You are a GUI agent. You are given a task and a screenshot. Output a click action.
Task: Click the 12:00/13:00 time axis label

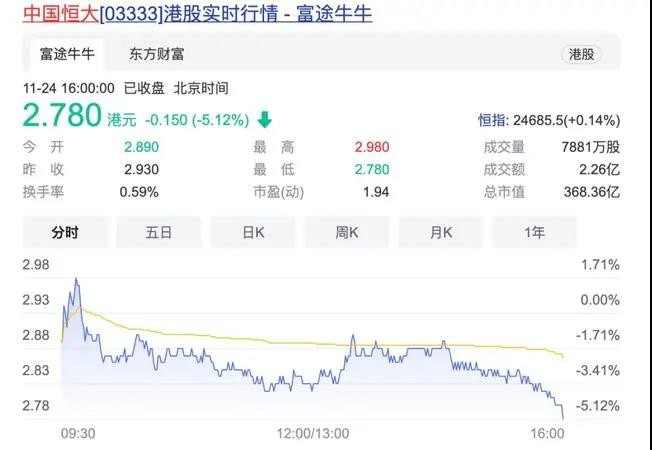[313, 434]
